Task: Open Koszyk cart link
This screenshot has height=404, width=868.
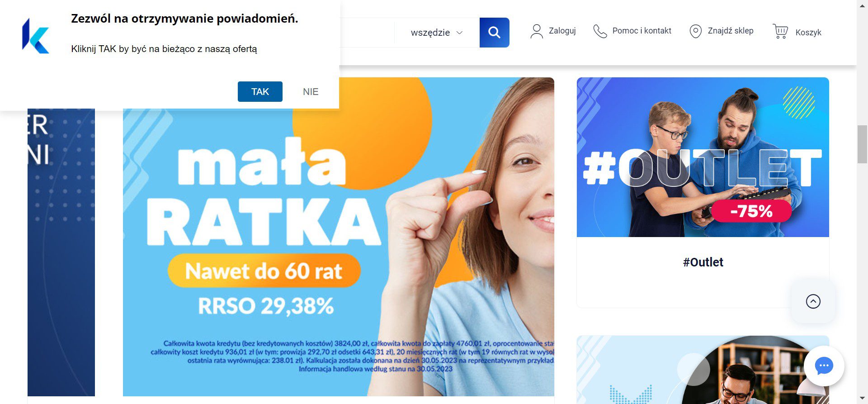Action: 808,33
